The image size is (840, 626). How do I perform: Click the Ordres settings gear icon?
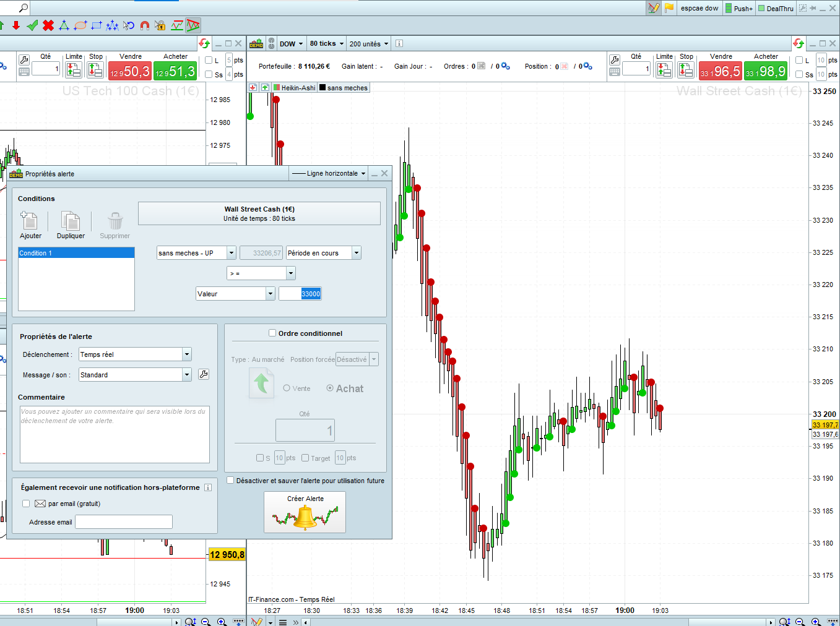tap(505, 66)
